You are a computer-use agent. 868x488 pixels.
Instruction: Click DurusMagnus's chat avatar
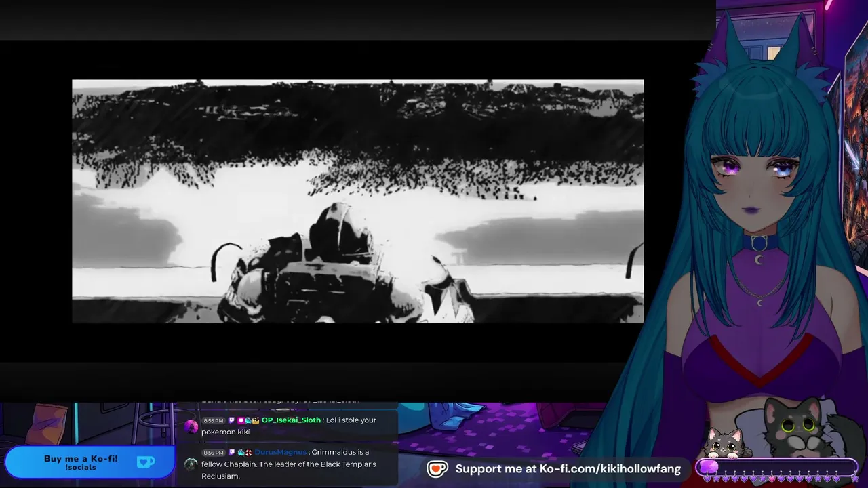[x=191, y=464]
